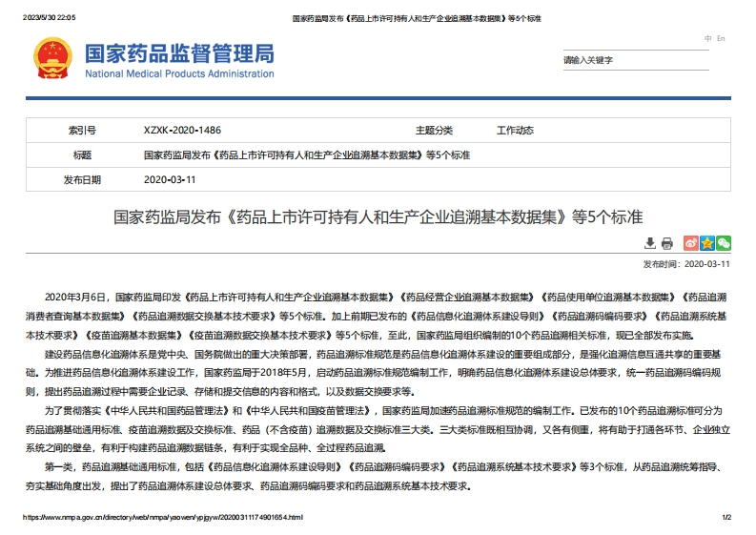Click the 发布时间 timestamp under share icons
The width and height of the screenshot is (756, 535).
pos(686,264)
